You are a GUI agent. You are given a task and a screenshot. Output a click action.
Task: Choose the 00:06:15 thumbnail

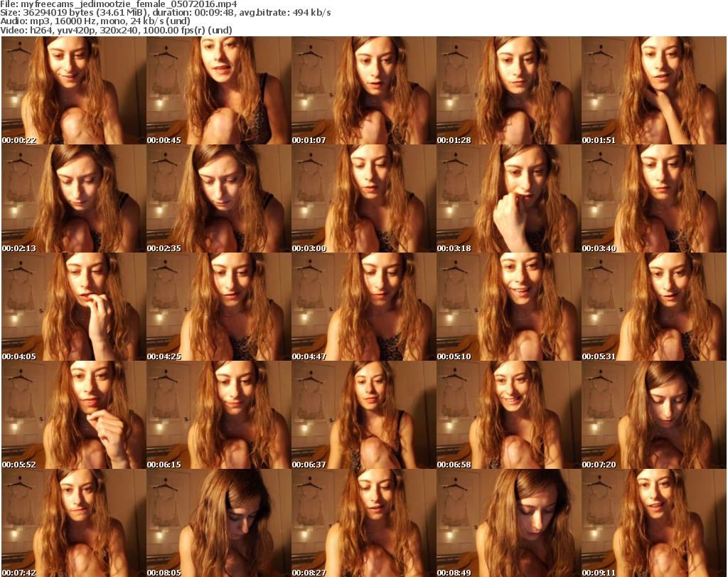(219, 415)
